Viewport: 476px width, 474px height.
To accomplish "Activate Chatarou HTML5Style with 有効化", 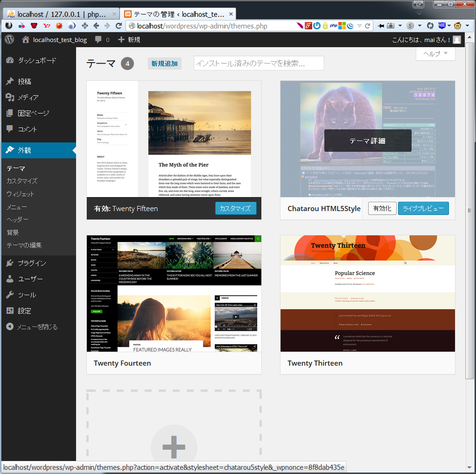I will 382,208.
